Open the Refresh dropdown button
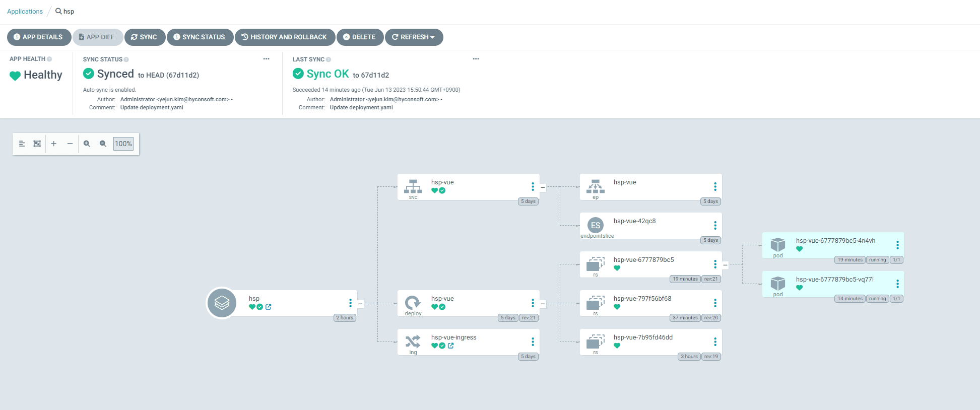This screenshot has height=410, width=980. (414, 37)
